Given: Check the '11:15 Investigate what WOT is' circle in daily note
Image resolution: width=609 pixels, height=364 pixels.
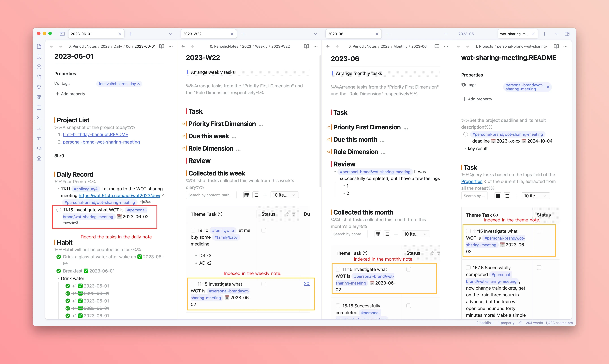Looking at the screenshot, I should [59, 210].
